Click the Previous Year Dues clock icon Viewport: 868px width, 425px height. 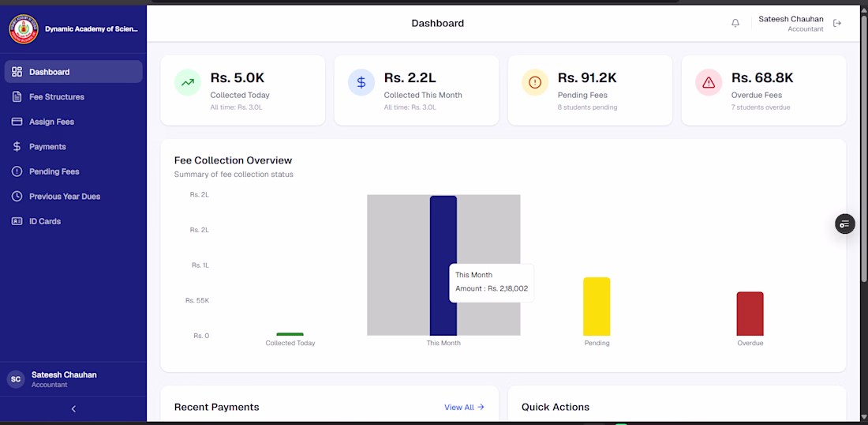[x=17, y=196]
